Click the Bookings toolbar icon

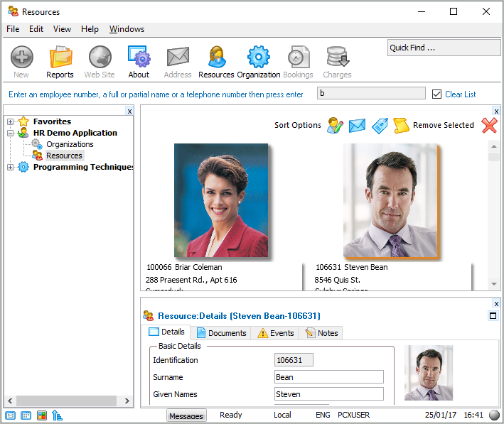[x=299, y=57]
